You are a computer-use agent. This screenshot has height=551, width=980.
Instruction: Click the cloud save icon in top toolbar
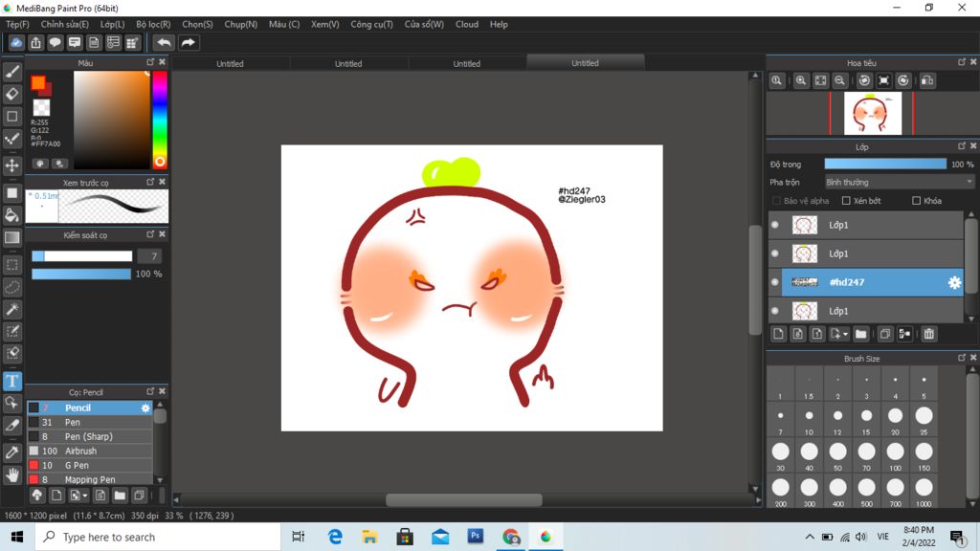16,42
